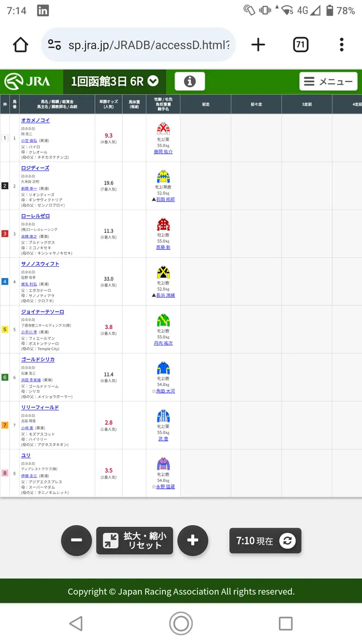The width and height of the screenshot is (362, 644).
Task: Open the race information (i) button
Action: (x=190, y=82)
